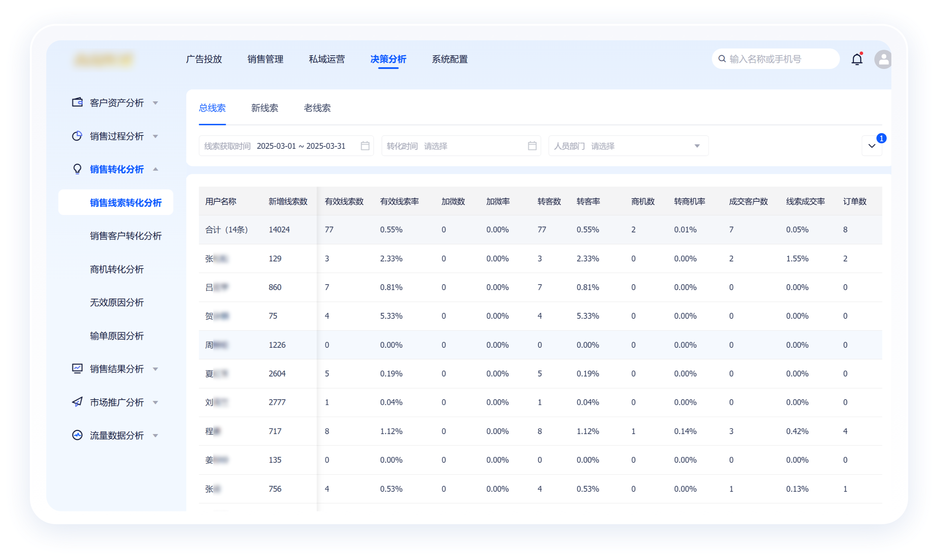Open the calendar icon for 转化时间
Screen dimensions: 938x560
click(x=532, y=146)
